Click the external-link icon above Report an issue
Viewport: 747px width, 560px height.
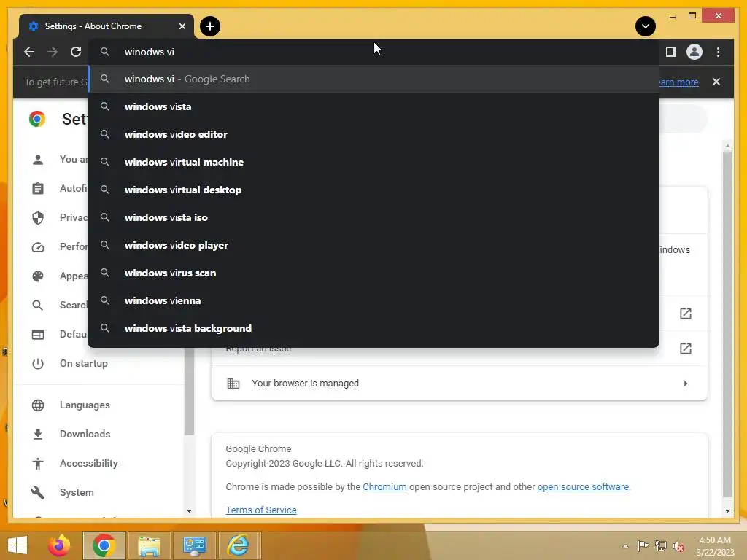point(685,314)
